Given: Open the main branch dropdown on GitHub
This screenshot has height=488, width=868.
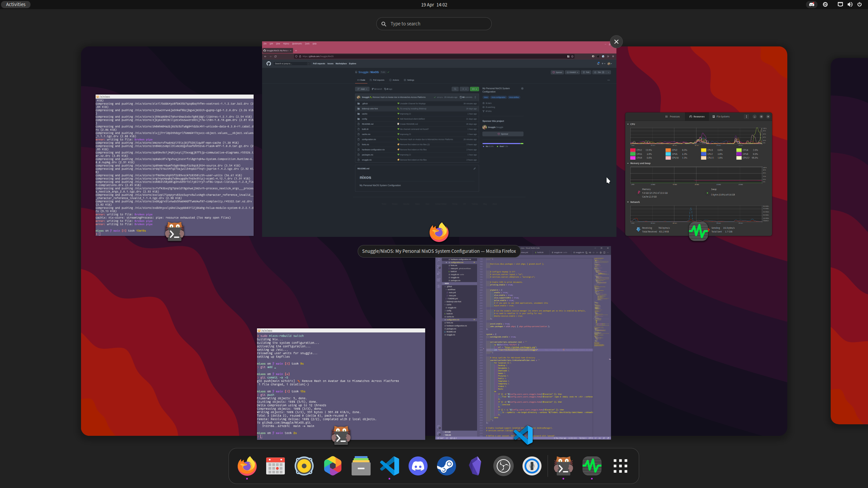Looking at the screenshot, I should pos(362,89).
